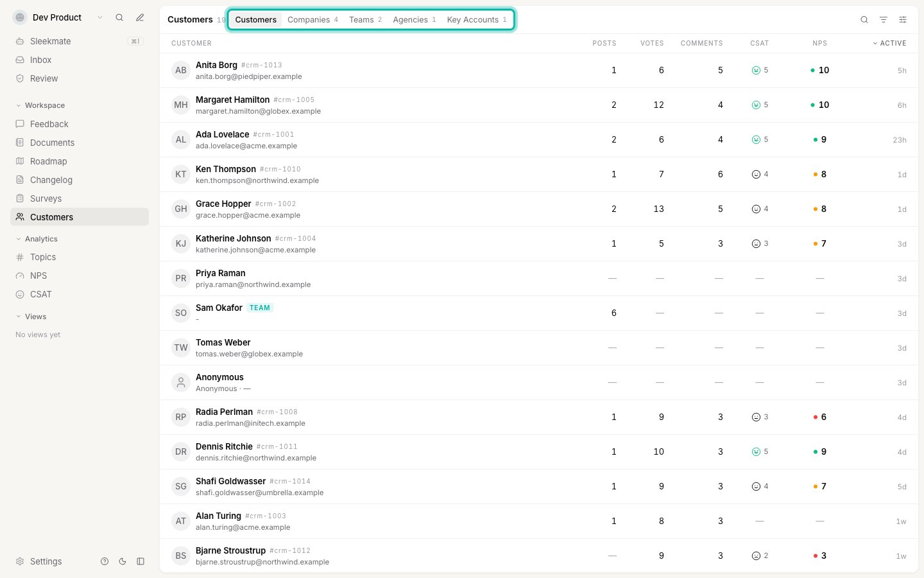This screenshot has height=578, width=924.
Task: Switch to the Companies tab
Action: tap(312, 20)
